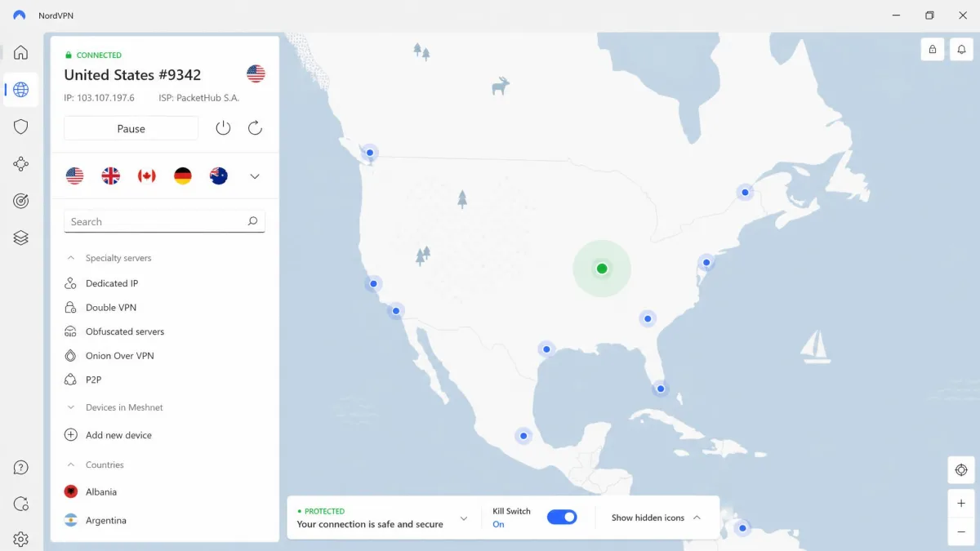Select the Montreal area server dot
This screenshot has width=980, height=551.
pos(745,193)
